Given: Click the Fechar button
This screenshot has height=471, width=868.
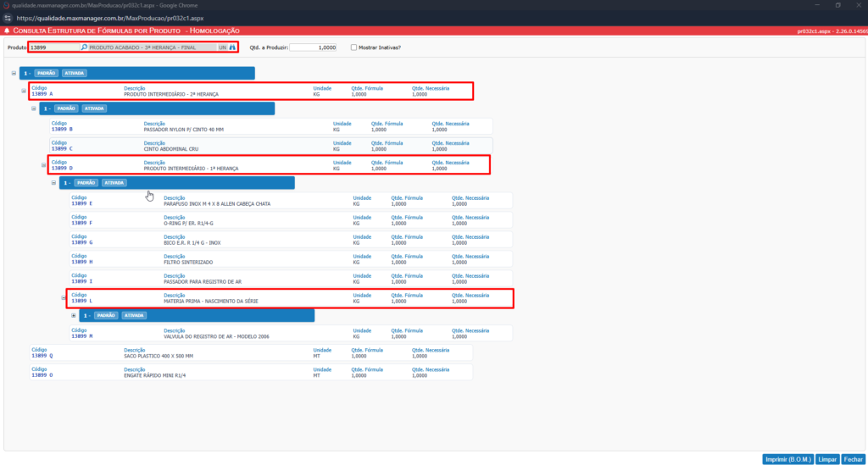Looking at the screenshot, I should coord(853,458).
